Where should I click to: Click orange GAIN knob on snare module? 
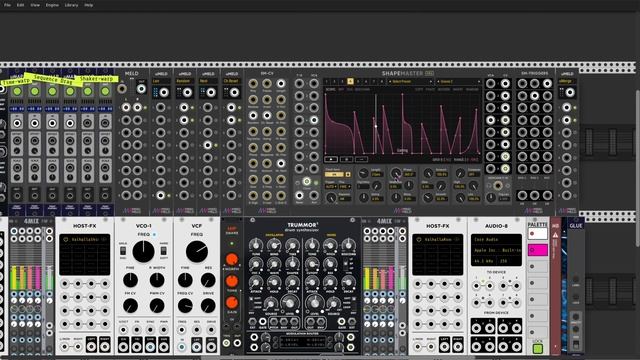click(x=232, y=302)
